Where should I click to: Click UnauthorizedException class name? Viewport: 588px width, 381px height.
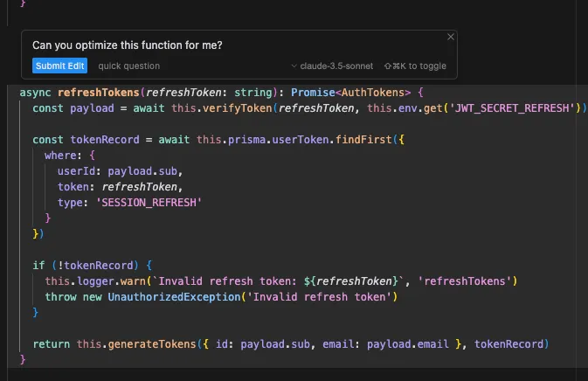[x=174, y=296]
